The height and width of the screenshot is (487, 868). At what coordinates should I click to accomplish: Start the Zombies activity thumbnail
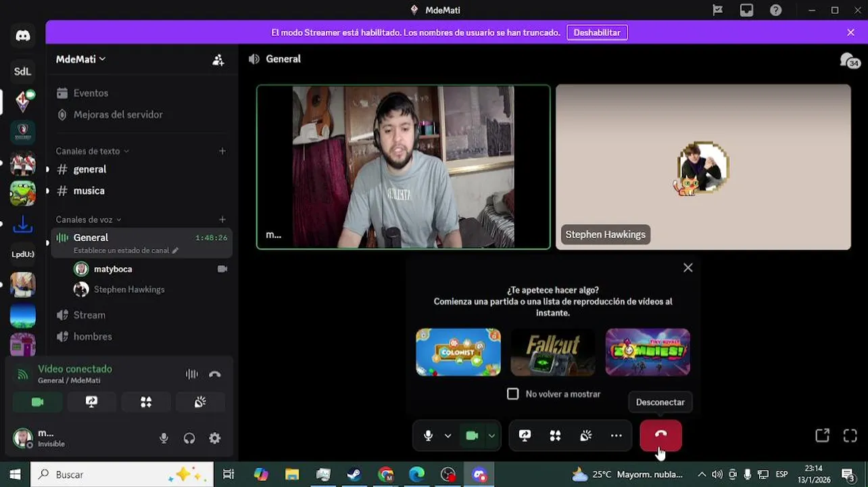(x=648, y=352)
